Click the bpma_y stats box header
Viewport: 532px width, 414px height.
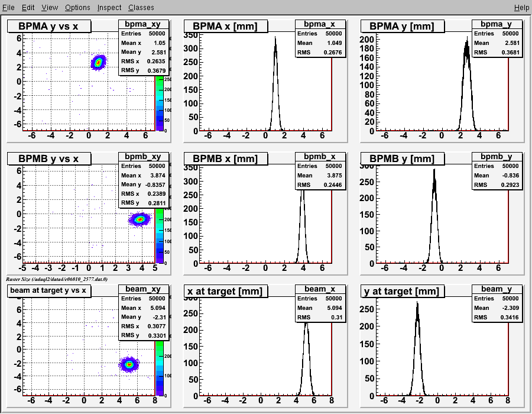[497, 24]
